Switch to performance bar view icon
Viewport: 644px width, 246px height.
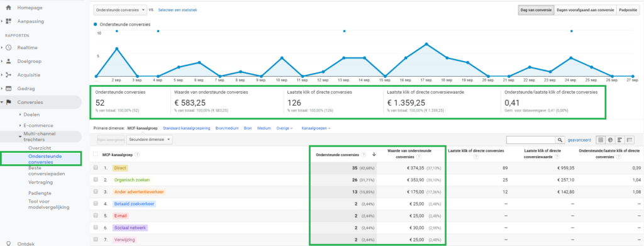(619, 140)
